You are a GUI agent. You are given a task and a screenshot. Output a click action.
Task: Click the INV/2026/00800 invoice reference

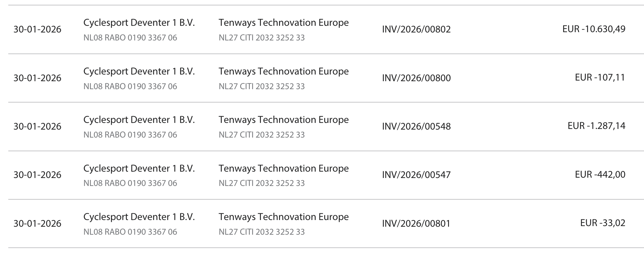coord(416,78)
